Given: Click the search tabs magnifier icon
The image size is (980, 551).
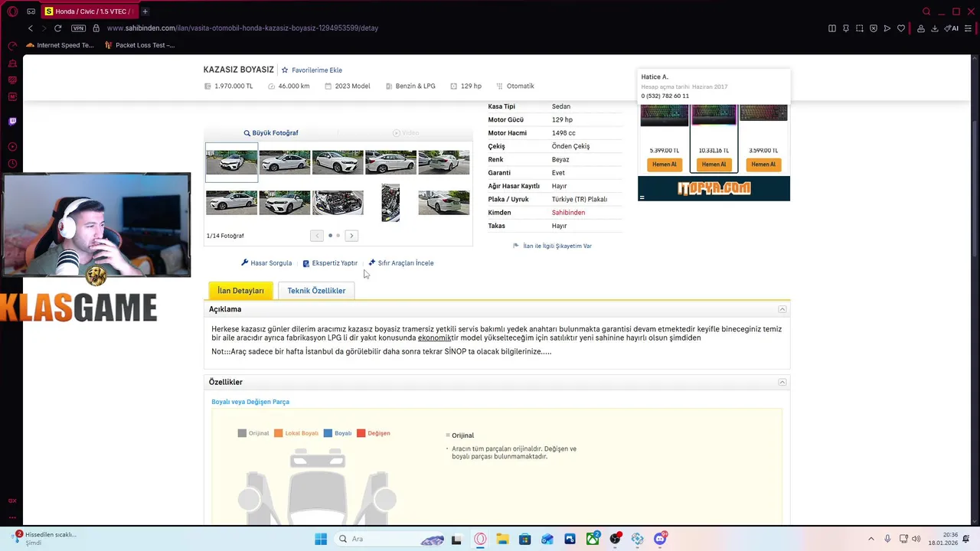Looking at the screenshot, I should point(926,11).
